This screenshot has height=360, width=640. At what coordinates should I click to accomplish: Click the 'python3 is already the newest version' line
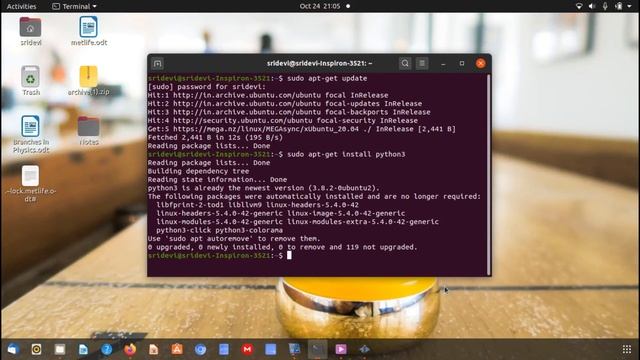[264, 188]
